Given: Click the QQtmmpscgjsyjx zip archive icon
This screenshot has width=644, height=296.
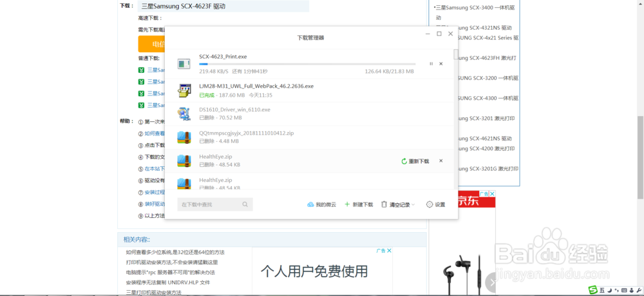Looking at the screenshot, I should pyautogui.click(x=184, y=137).
